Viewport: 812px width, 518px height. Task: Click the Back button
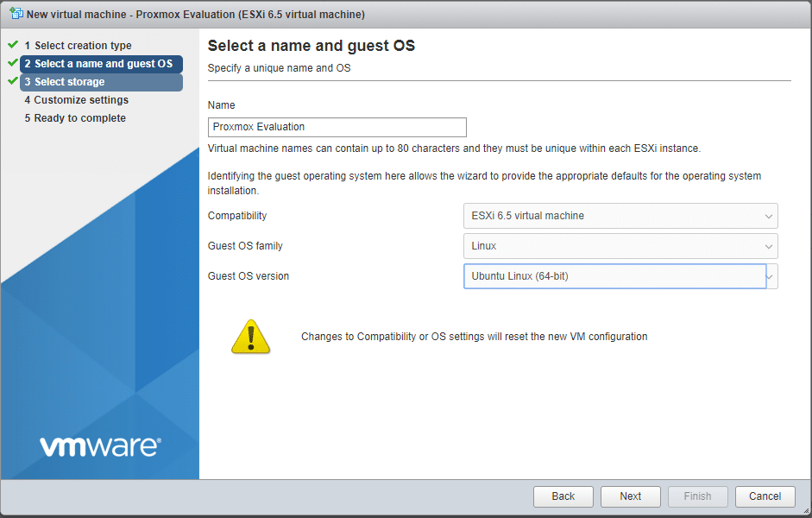pos(563,496)
